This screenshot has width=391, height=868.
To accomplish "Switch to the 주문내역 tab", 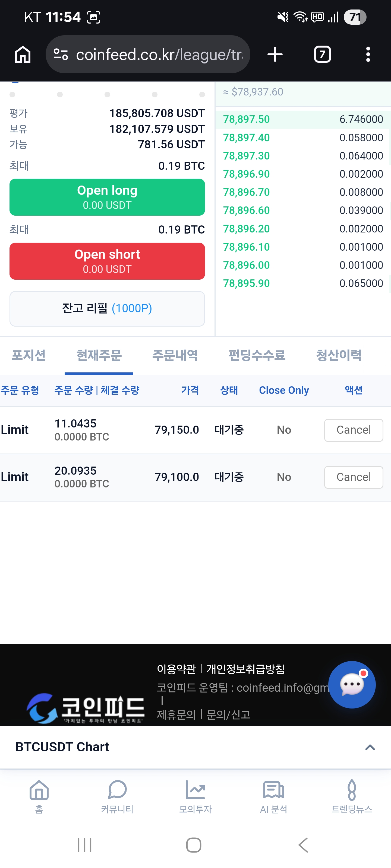I will (x=175, y=355).
